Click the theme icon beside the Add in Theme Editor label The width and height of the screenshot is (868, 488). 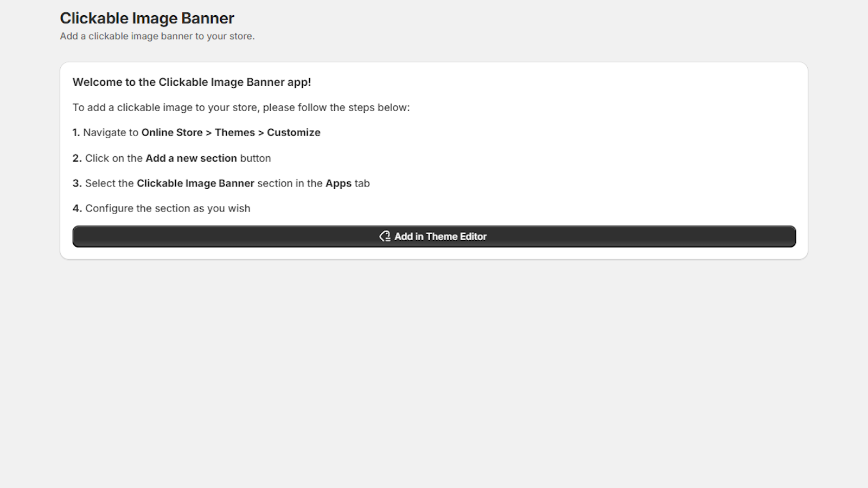[x=385, y=236]
